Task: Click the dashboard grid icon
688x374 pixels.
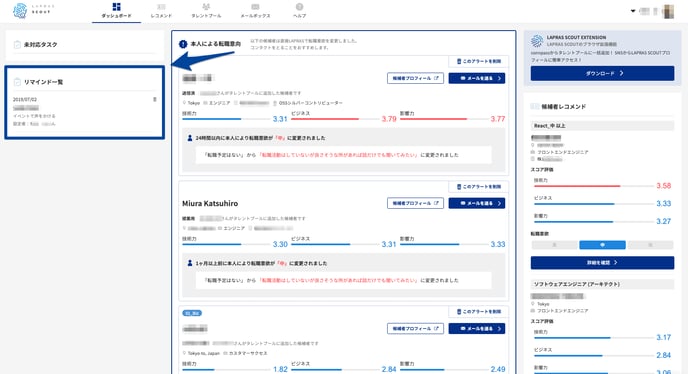Action: [x=116, y=7]
